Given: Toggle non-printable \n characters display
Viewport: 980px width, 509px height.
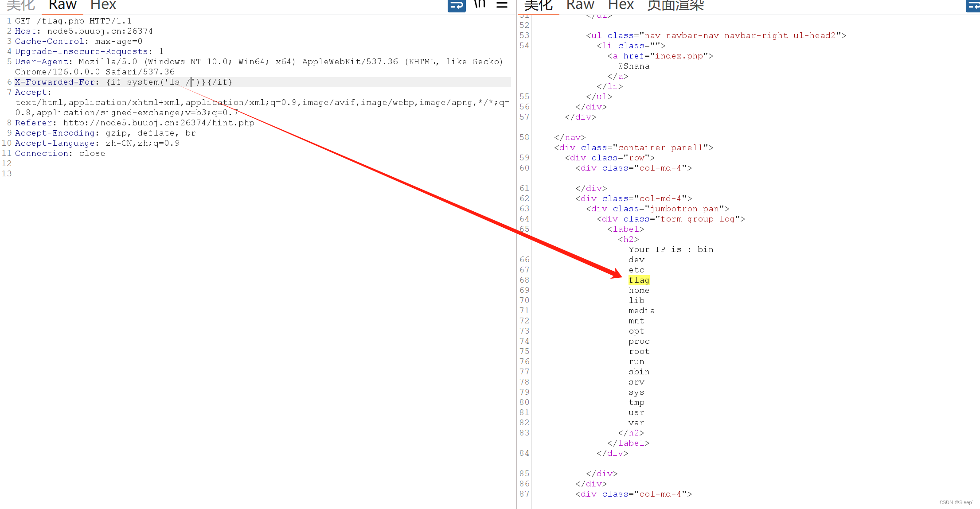Looking at the screenshot, I should tap(480, 4).
